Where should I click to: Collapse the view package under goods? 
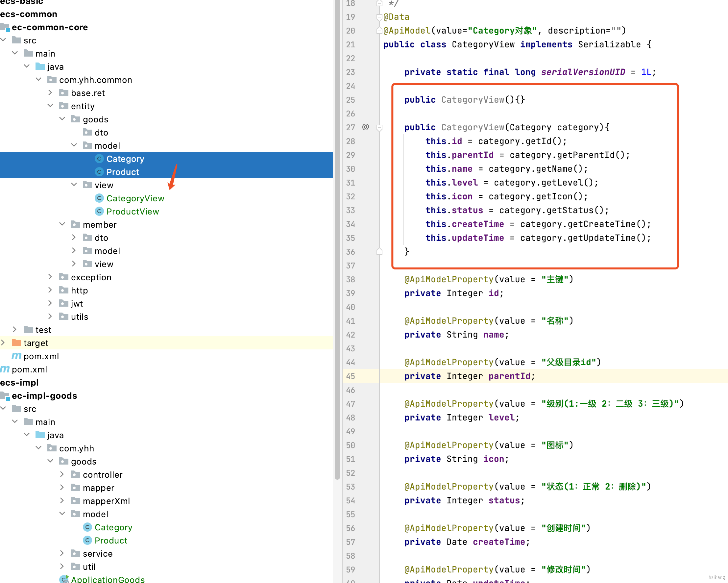(74, 185)
